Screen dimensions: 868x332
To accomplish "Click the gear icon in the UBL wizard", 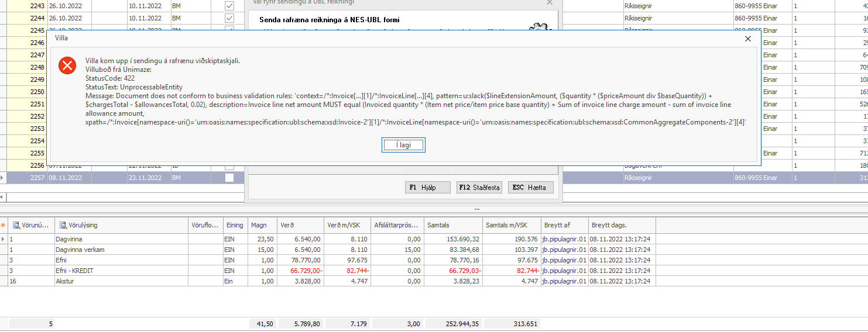I will [537, 27].
